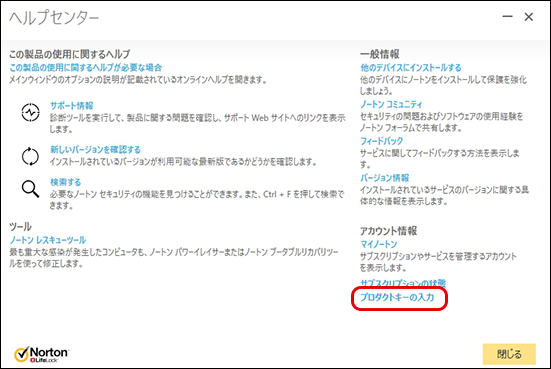Minimize the Help Center window
Screen dimensions: 551x369
507,17
